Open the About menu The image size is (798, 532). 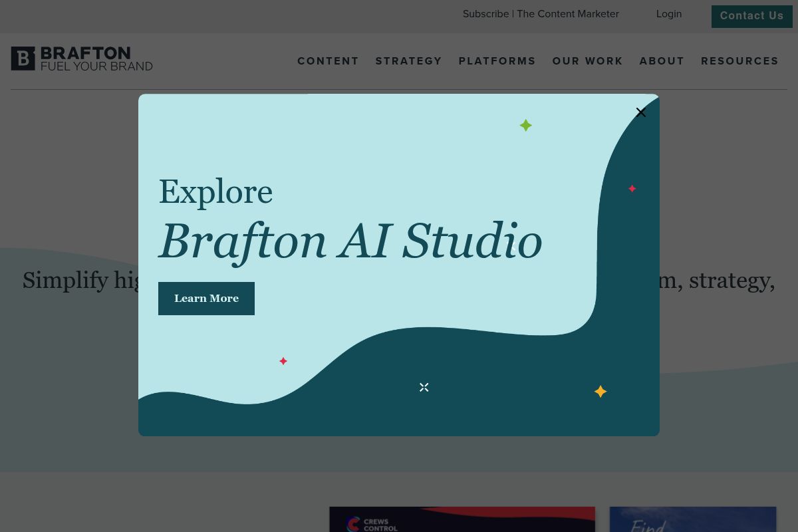click(662, 61)
